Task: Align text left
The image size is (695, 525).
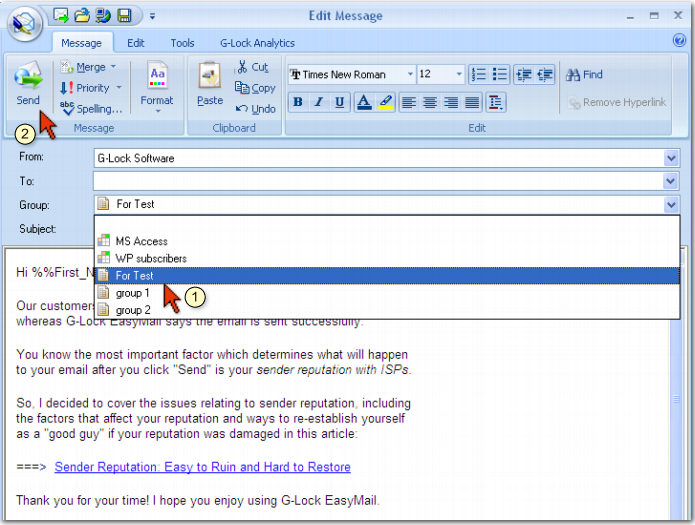Action: coord(408,102)
